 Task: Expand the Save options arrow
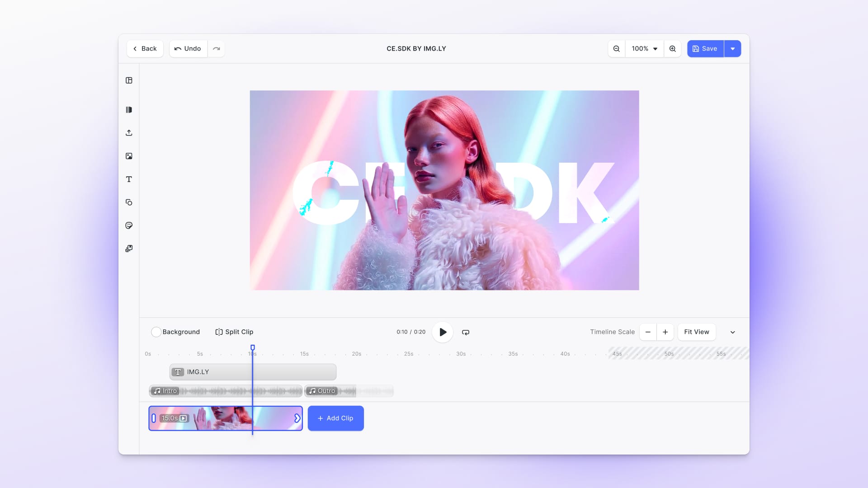click(x=732, y=49)
